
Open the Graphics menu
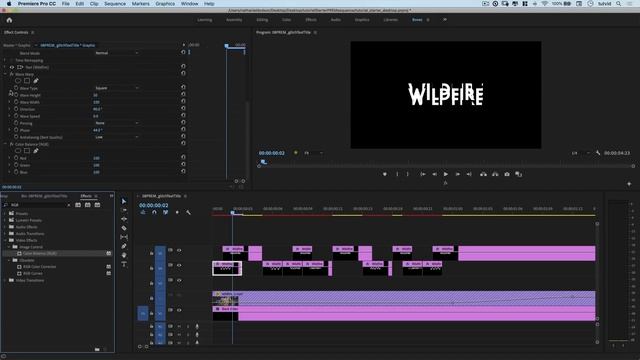(165, 4)
